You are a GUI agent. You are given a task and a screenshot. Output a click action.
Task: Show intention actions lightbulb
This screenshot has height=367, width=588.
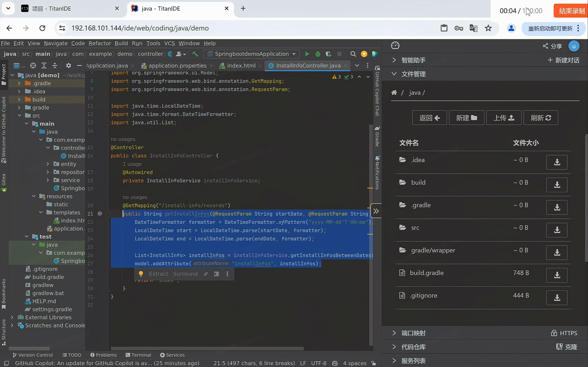(x=141, y=274)
